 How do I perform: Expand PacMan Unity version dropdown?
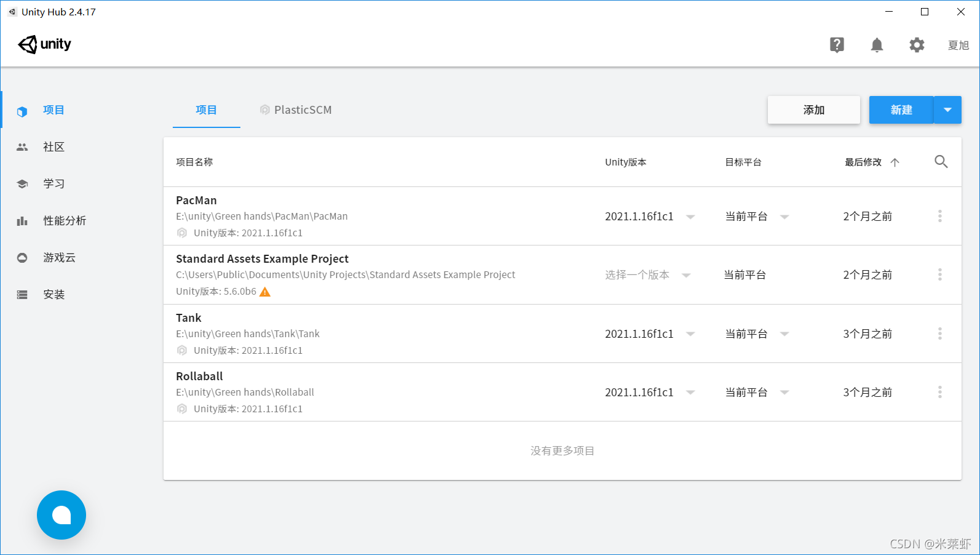tap(690, 217)
